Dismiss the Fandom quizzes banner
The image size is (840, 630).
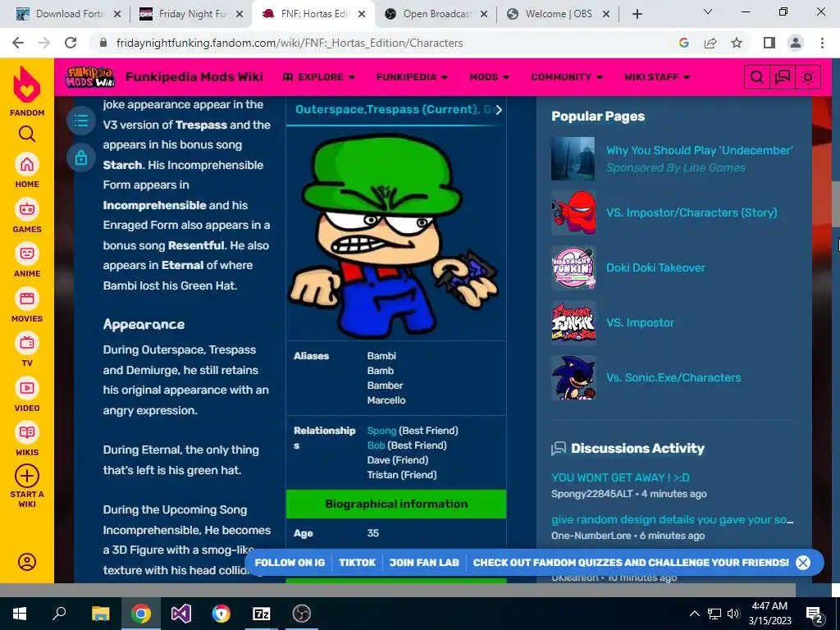[803, 563]
